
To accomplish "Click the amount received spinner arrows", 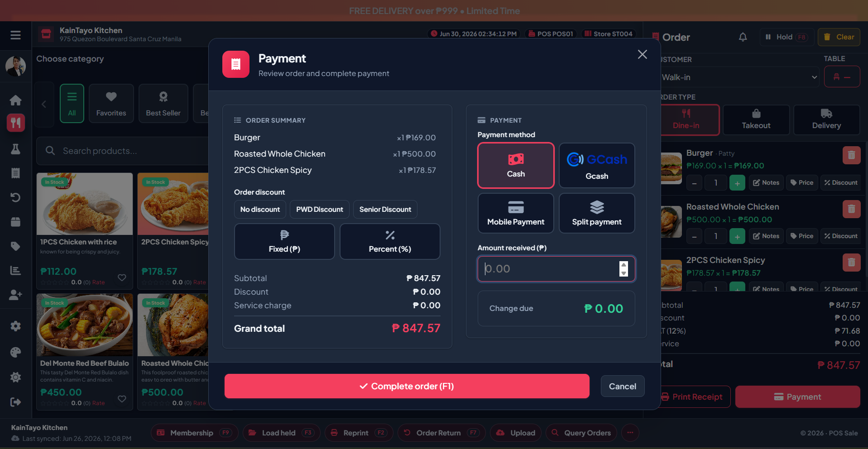I will pos(623,269).
